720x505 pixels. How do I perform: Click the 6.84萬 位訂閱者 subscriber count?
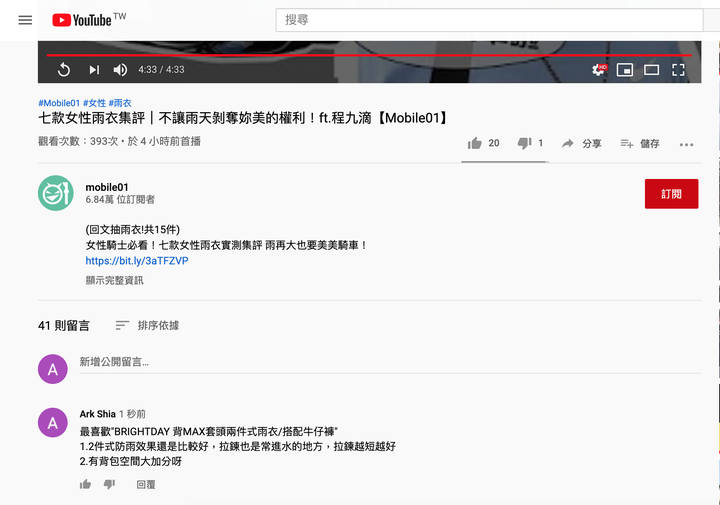pos(120,200)
